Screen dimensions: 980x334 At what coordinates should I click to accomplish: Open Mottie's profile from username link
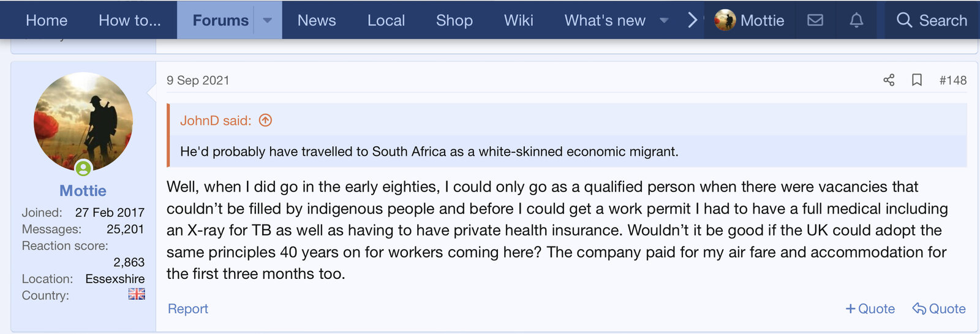(x=83, y=191)
